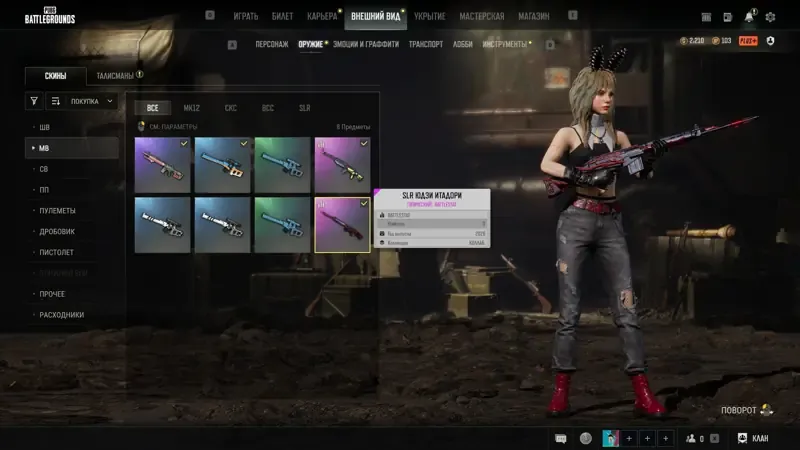The width and height of the screenshot is (800, 450).
Task: Click the left bumper icon before ПЕРСОНАЖ
Action: (232, 45)
